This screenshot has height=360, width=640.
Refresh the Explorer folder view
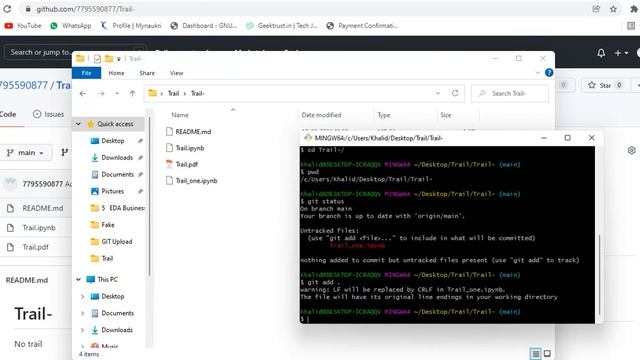455,93
